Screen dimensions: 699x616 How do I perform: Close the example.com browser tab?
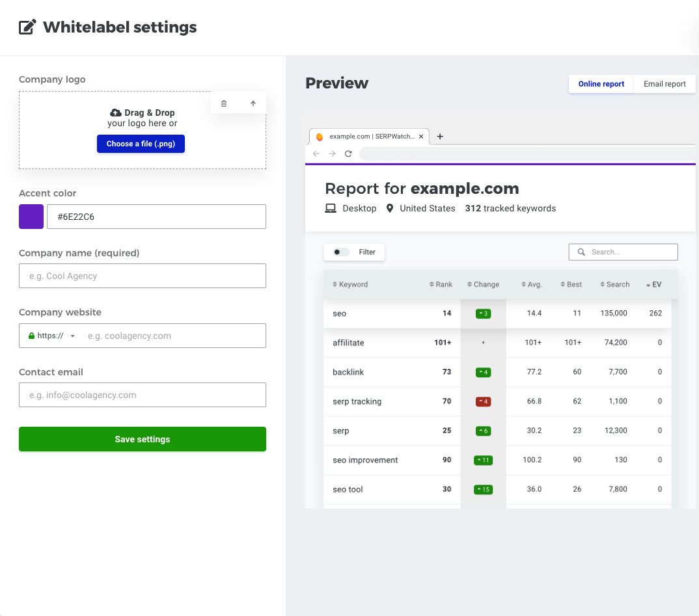click(421, 137)
